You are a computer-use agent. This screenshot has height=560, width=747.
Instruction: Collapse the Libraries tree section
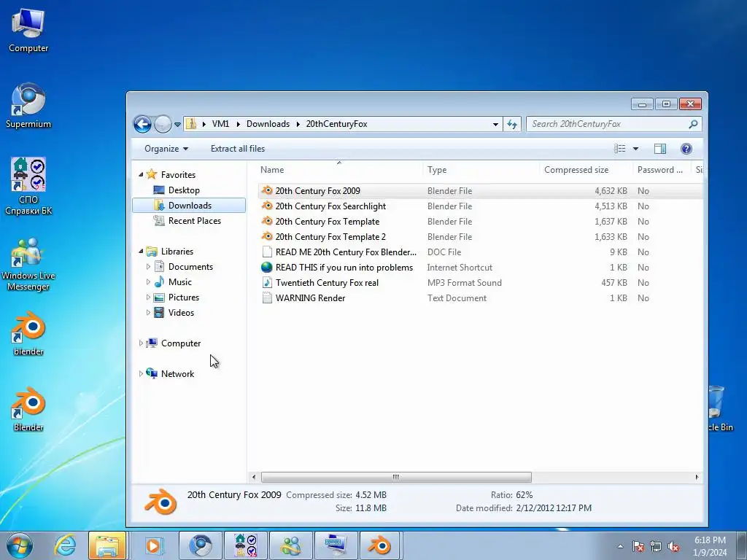[141, 251]
